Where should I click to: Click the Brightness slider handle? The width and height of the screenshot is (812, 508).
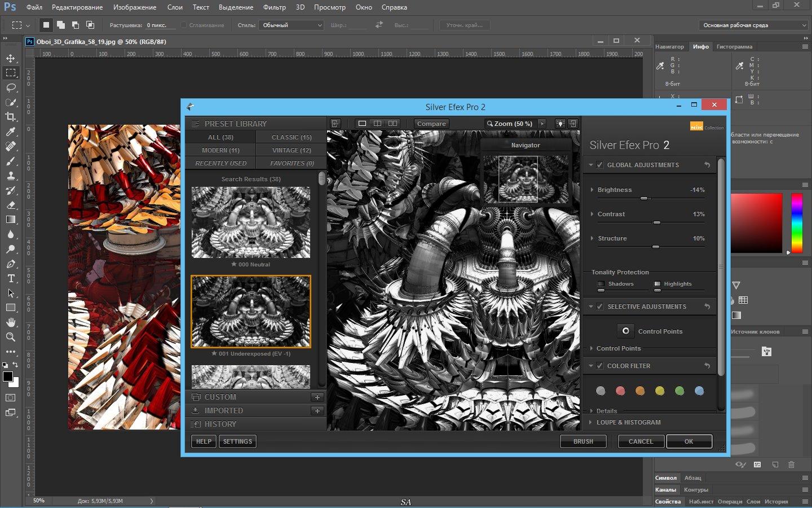pyautogui.click(x=644, y=199)
